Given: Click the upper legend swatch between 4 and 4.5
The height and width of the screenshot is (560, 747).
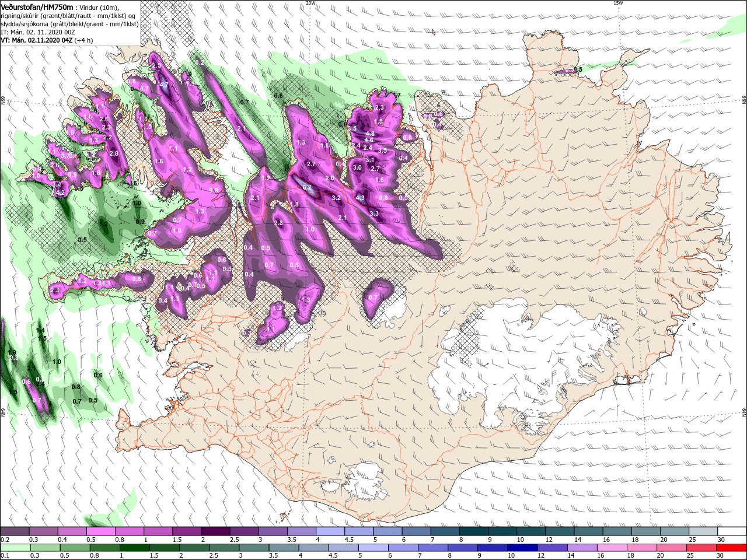Looking at the screenshot, I should pyautogui.click(x=329, y=531).
